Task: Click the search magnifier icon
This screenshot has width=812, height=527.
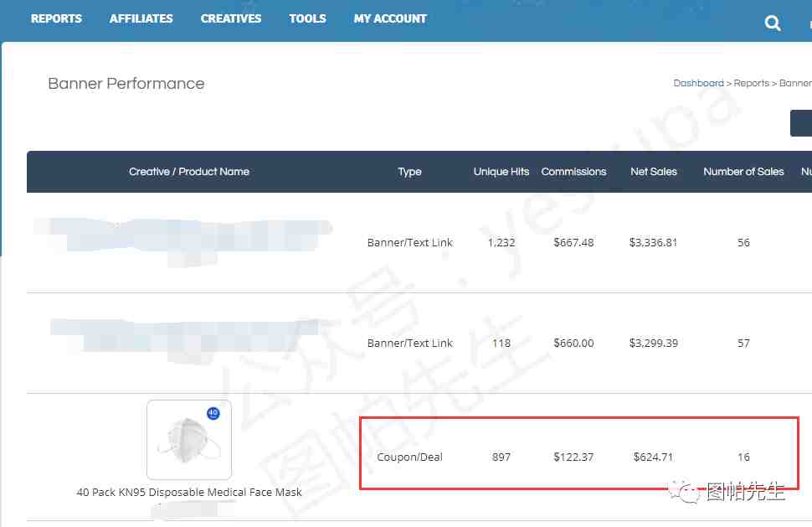Action: point(773,23)
